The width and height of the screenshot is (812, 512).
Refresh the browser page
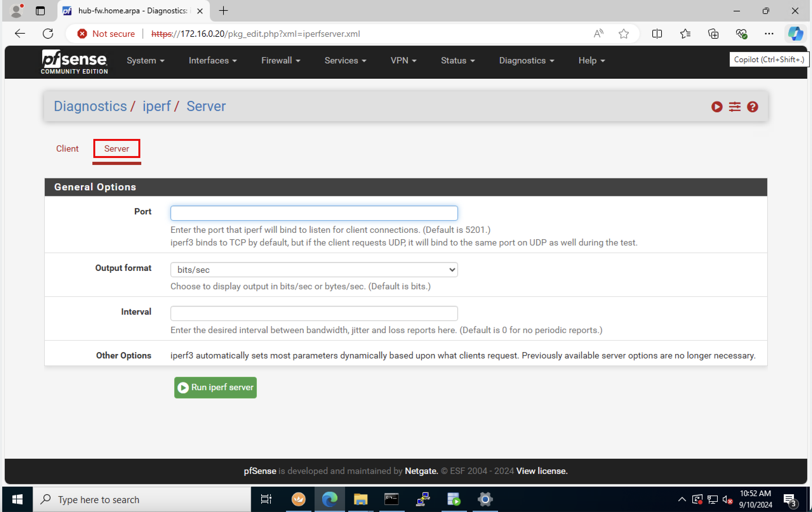click(x=48, y=34)
